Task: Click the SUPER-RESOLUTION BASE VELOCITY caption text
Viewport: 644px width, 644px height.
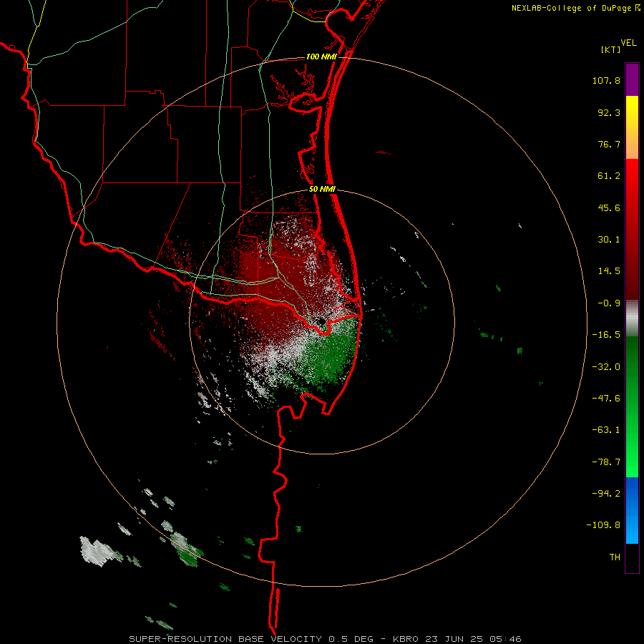Action: click(x=225, y=639)
